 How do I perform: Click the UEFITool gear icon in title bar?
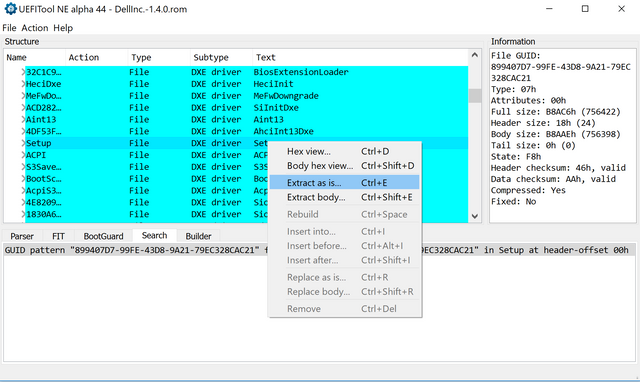point(11,9)
